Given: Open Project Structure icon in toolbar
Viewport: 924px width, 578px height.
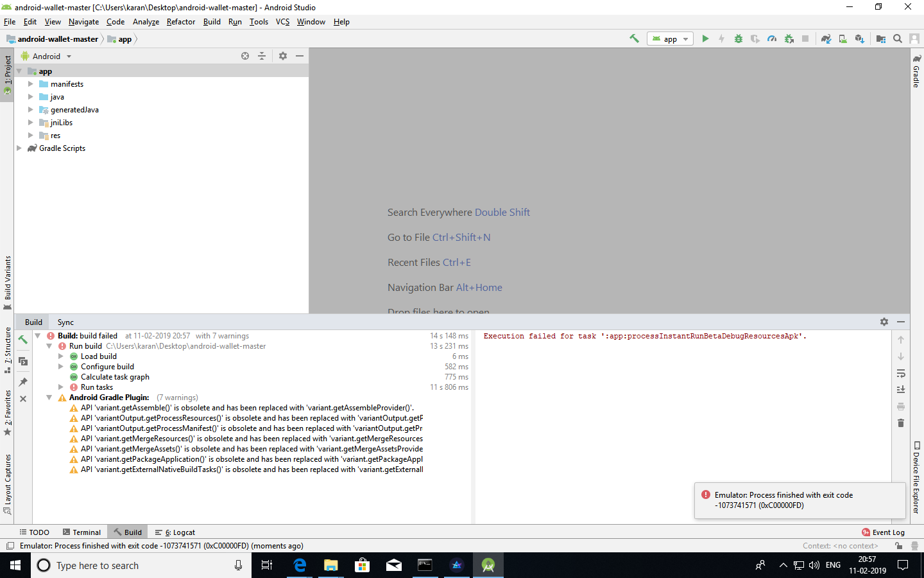Looking at the screenshot, I should click(x=881, y=39).
